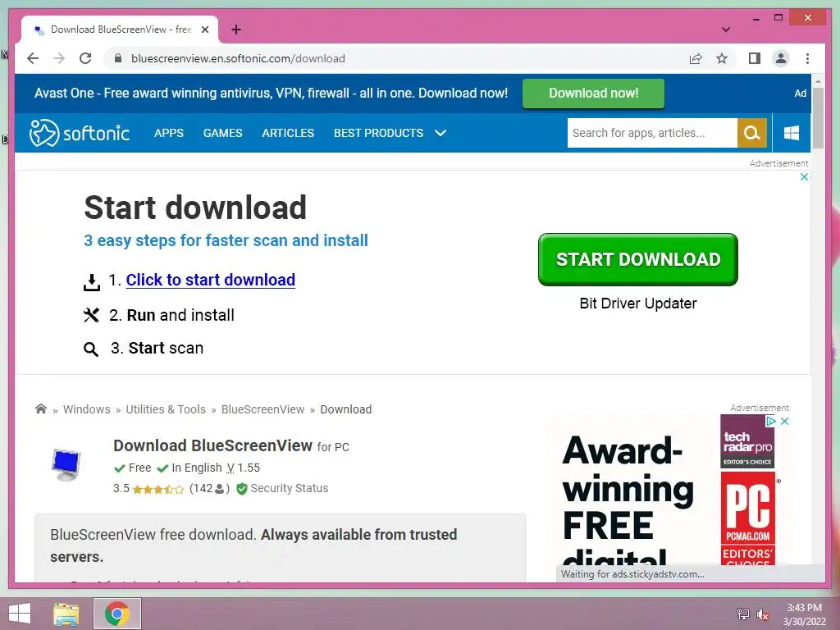Open the BEST PRODUCTS menu

(x=379, y=133)
